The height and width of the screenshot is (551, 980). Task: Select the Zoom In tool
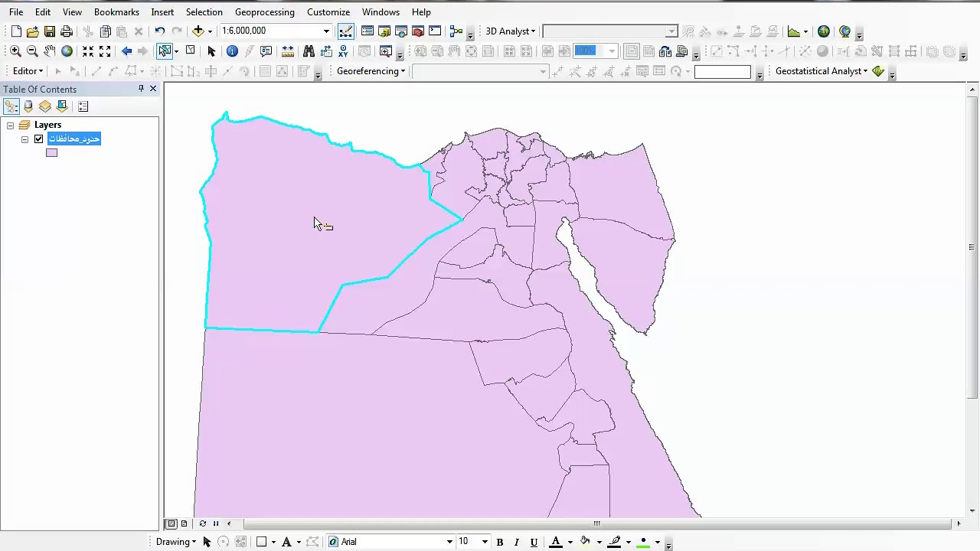coord(15,51)
